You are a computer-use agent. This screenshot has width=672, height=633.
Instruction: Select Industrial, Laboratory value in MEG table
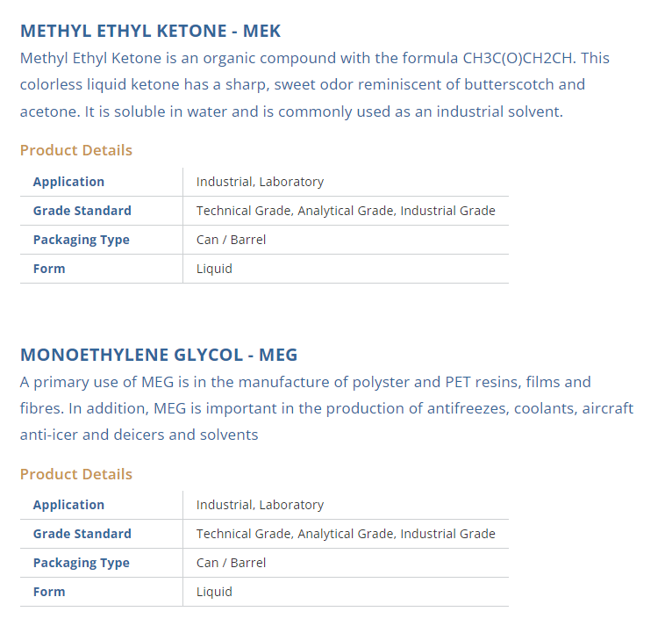260,505
